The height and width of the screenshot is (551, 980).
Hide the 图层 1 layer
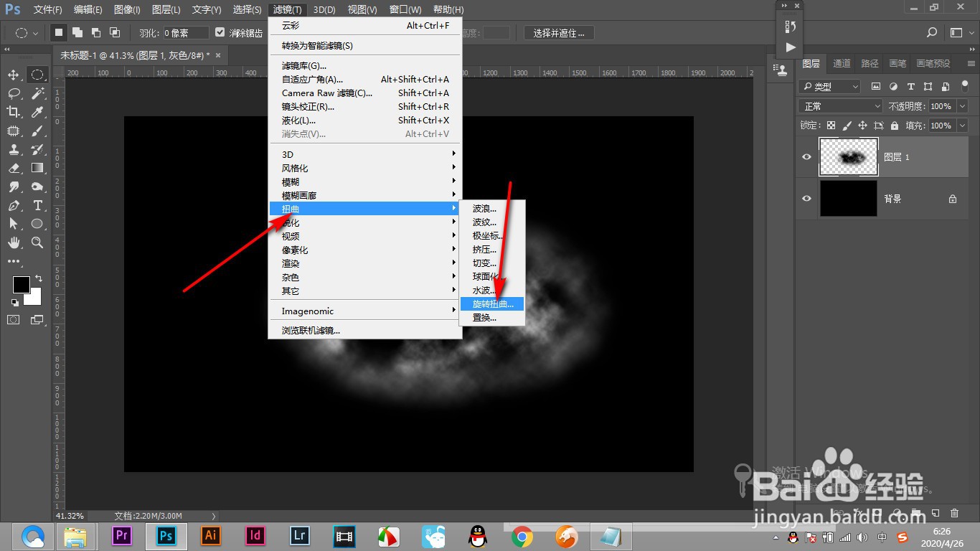(806, 156)
